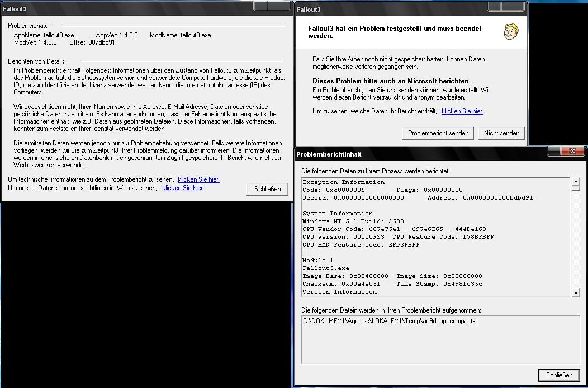The height and width of the screenshot is (388, 588).
Task: Select the 'Windows NT 5.1 Build: 2600' line
Action: tap(353, 221)
